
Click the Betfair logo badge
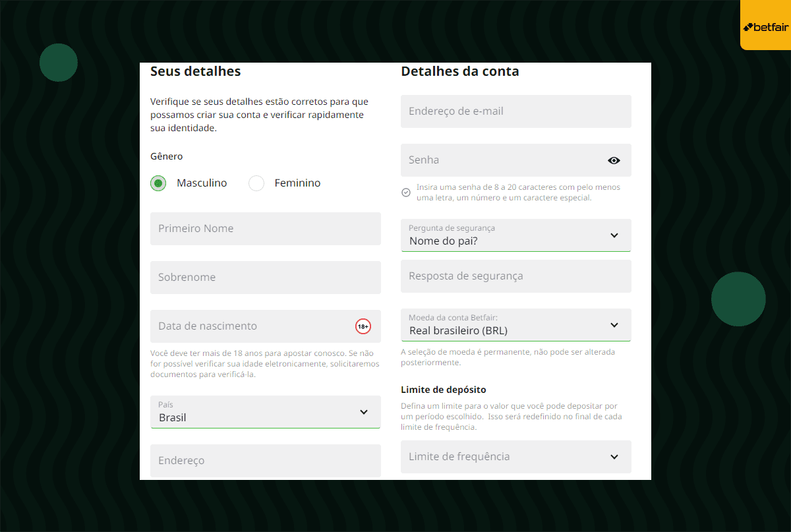(x=765, y=25)
